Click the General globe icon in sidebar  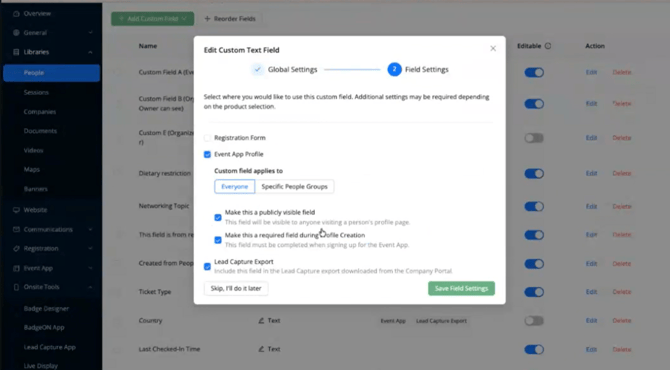pyautogui.click(x=16, y=32)
